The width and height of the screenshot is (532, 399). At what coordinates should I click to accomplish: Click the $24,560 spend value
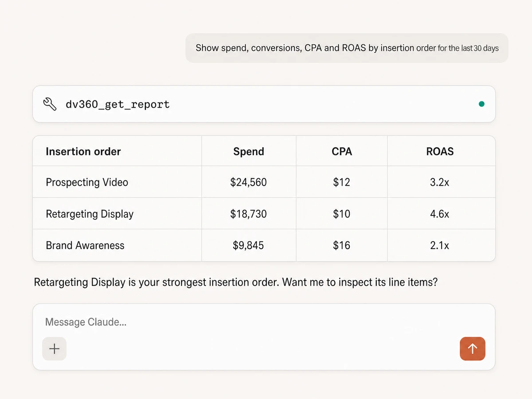pyautogui.click(x=249, y=182)
